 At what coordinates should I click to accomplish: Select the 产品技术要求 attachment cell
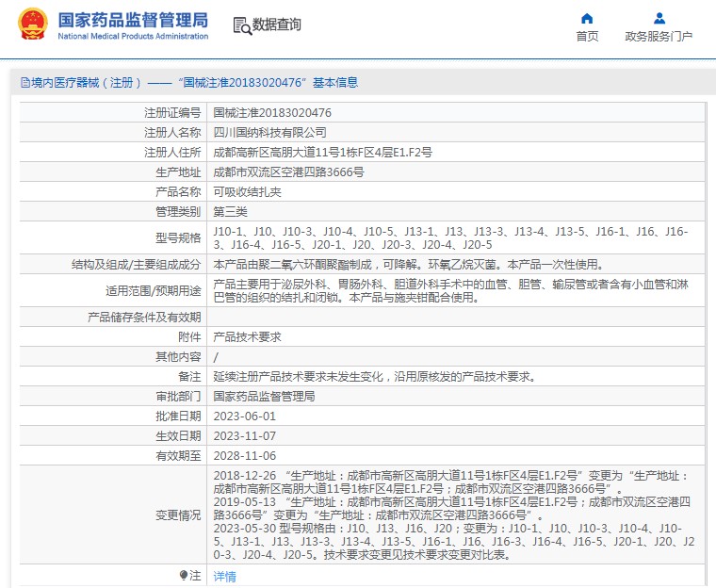[247, 336]
